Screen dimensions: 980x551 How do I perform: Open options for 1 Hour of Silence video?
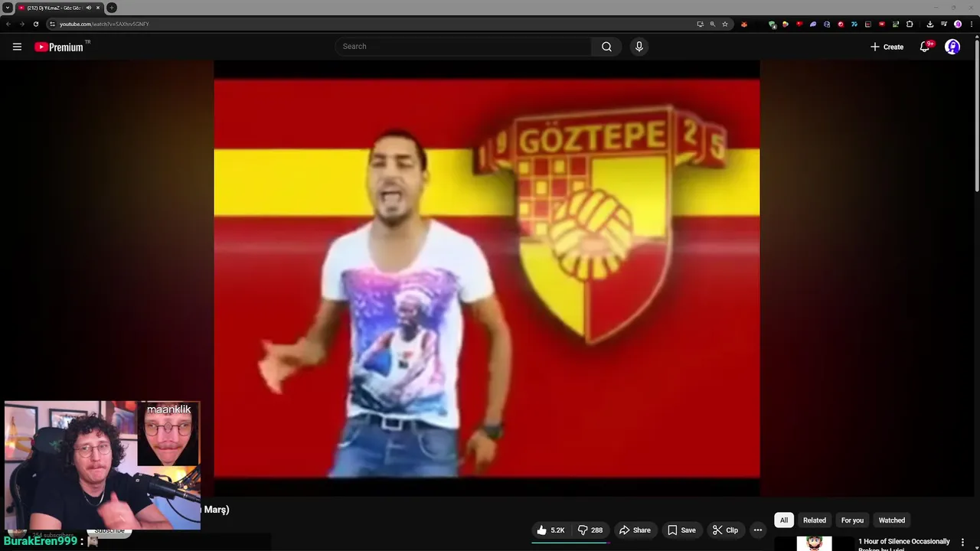coord(962,543)
